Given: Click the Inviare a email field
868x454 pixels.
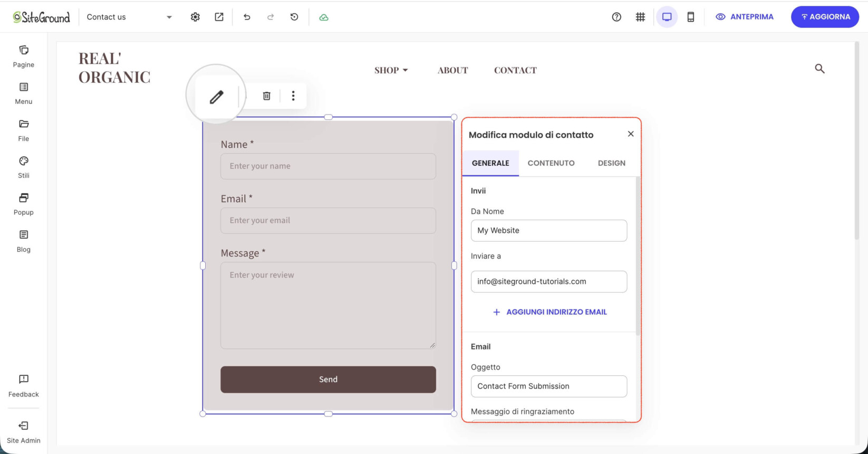Looking at the screenshot, I should tap(549, 281).
